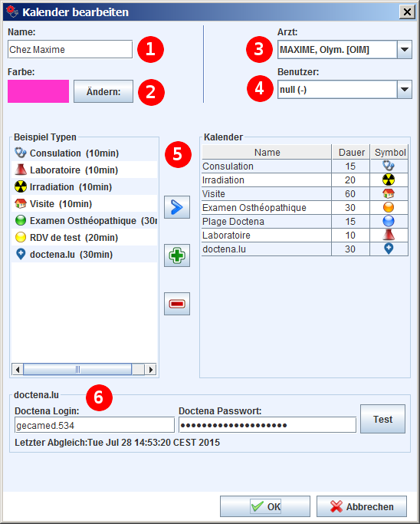The width and height of the screenshot is (420, 524).
Task: Select Consulation stethoscope item in Beispiel Typen
Action: [x=84, y=153]
